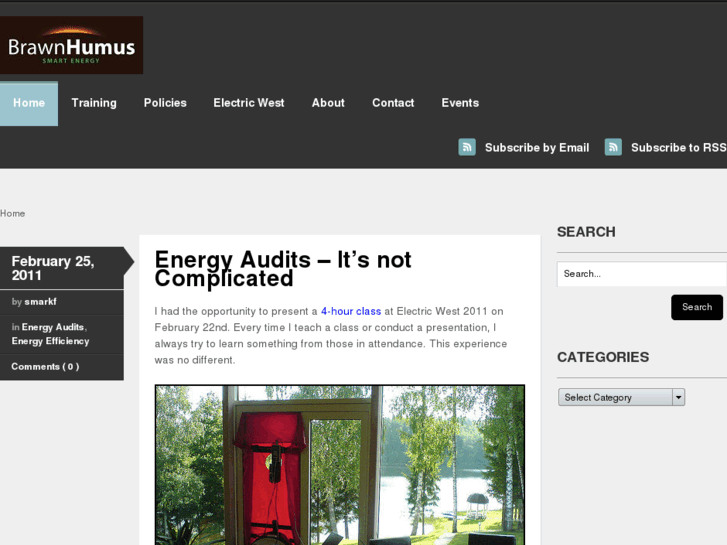Click the RSS icon beside Subscribe by Email

pos(467,147)
